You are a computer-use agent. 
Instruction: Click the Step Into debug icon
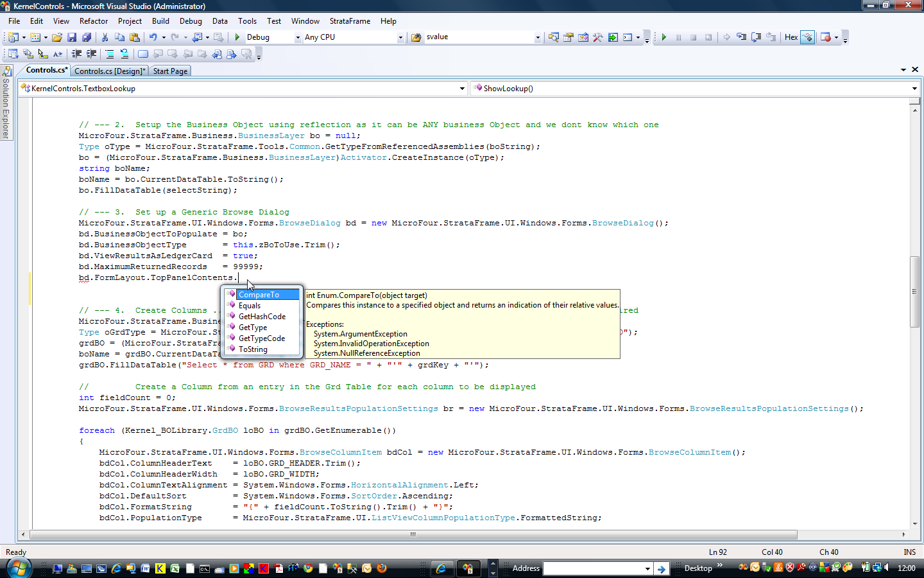(x=741, y=37)
